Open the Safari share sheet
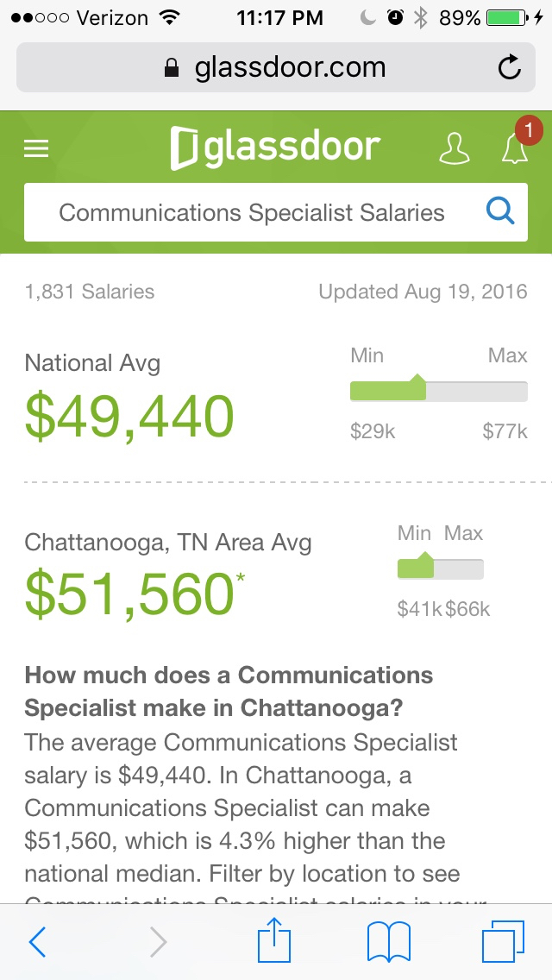 click(x=276, y=941)
